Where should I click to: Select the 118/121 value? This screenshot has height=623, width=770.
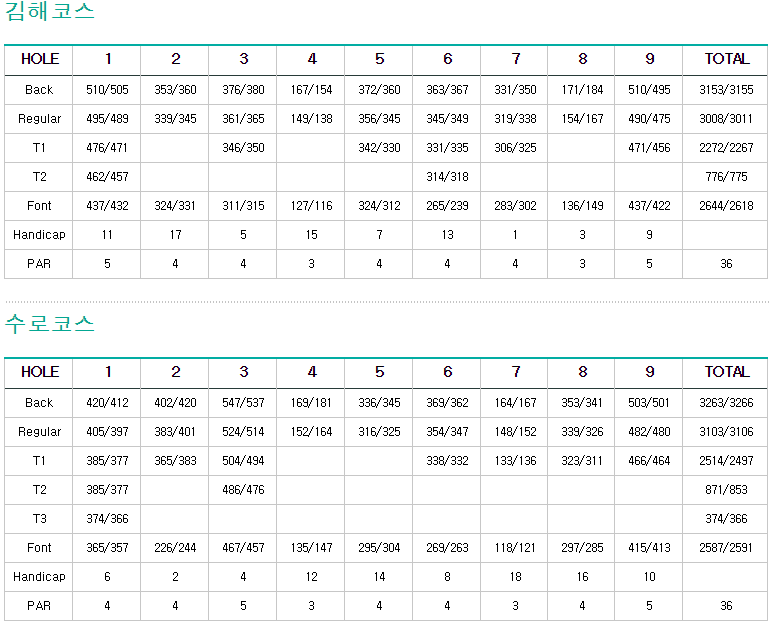[x=515, y=548]
